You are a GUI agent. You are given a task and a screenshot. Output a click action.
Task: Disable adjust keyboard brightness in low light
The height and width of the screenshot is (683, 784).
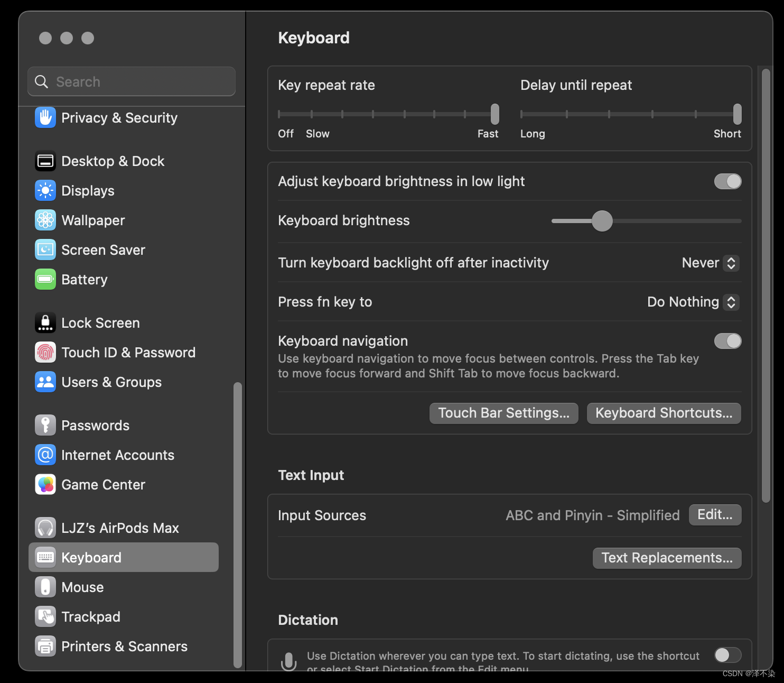pyautogui.click(x=727, y=181)
